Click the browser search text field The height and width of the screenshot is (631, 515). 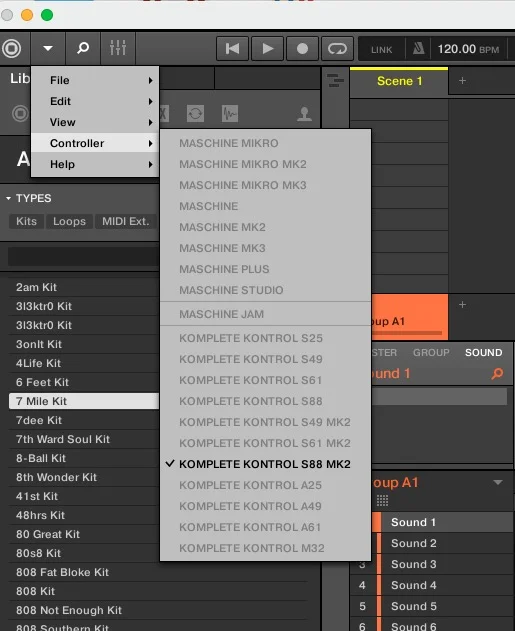click(83, 256)
